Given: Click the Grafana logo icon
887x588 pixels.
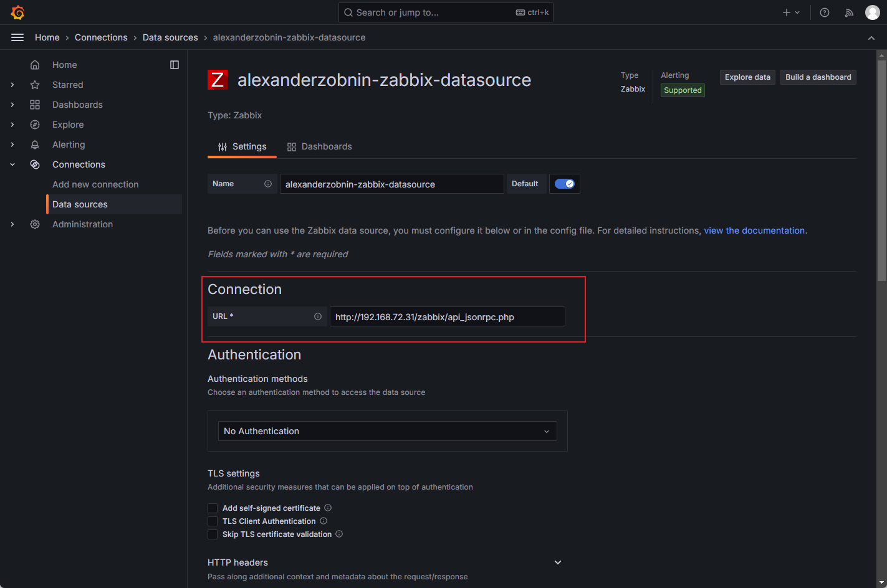Looking at the screenshot, I should tap(17, 12).
